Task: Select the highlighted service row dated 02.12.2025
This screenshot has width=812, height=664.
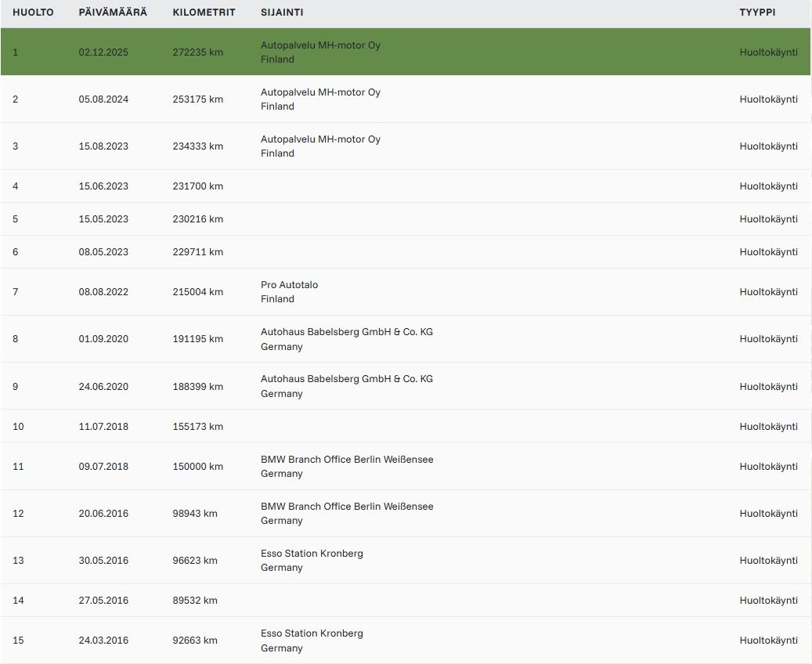Action: pyautogui.click(x=406, y=52)
